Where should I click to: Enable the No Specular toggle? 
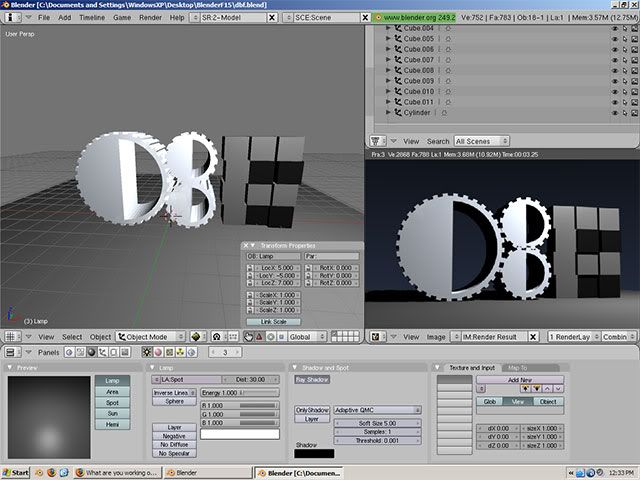point(174,453)
